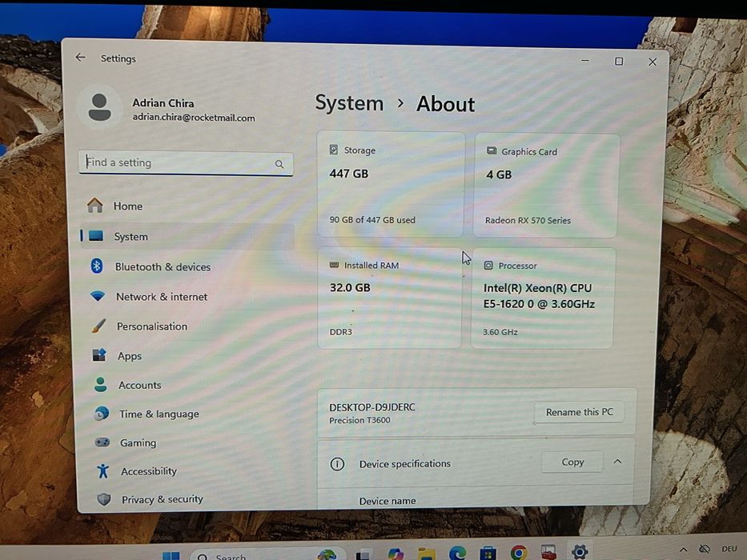Click the Installed RAM chip icon
This screenshot has width=747, height=560.
point(334,265)
